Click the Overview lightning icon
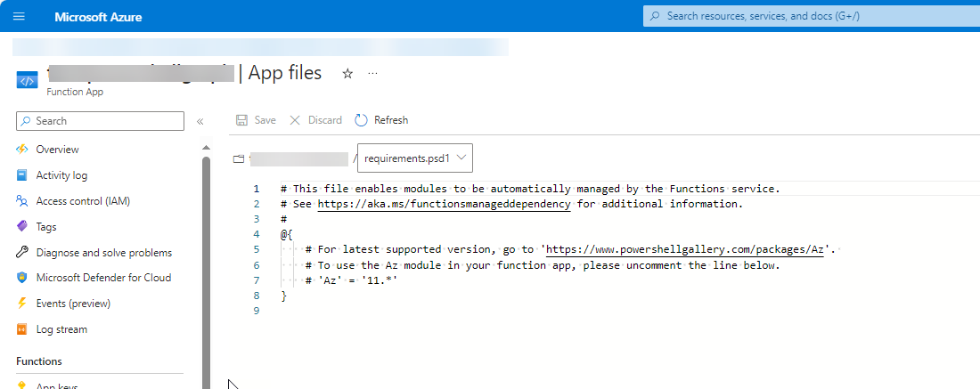This screenshot has width=980, height=389. point(22,150)
